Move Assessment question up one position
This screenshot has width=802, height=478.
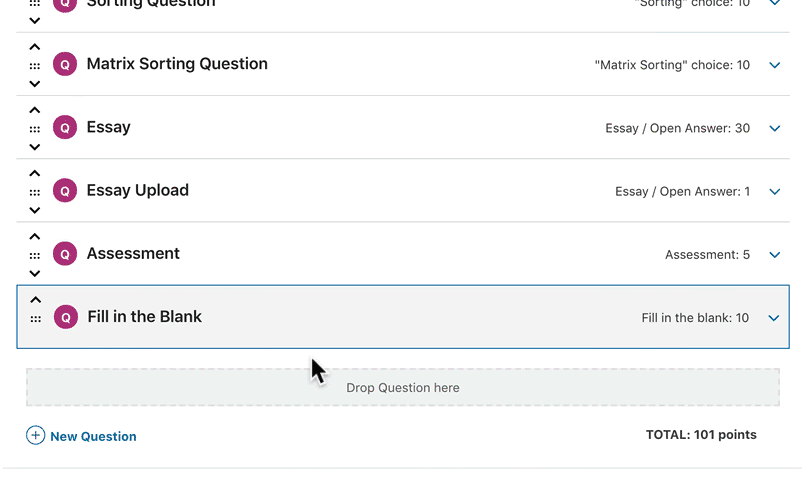[35, 237]
